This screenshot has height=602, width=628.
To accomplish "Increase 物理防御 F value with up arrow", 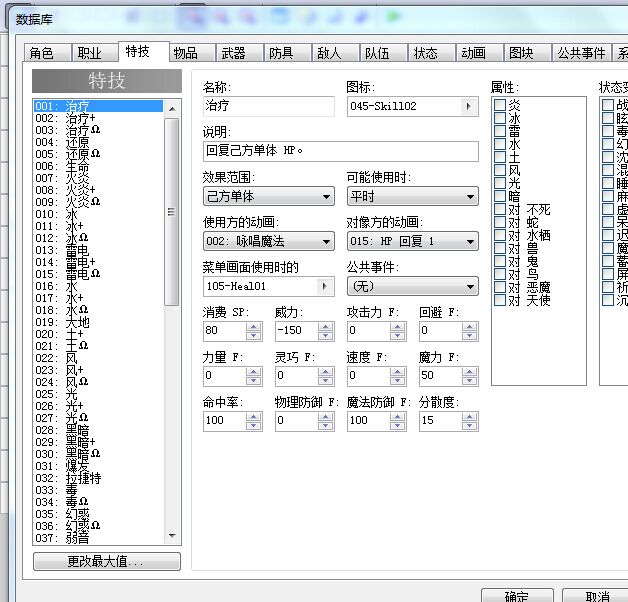I will point(325,417).
